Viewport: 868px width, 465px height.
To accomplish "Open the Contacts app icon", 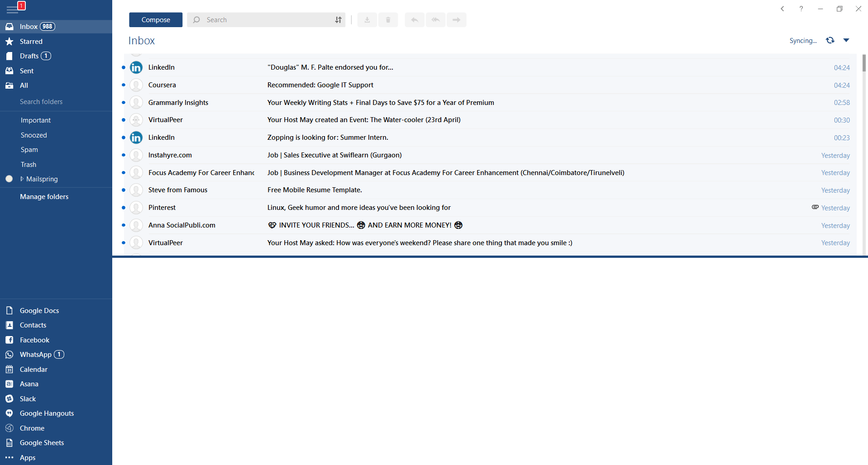I will pyautogui.click(x=10, y=325).
